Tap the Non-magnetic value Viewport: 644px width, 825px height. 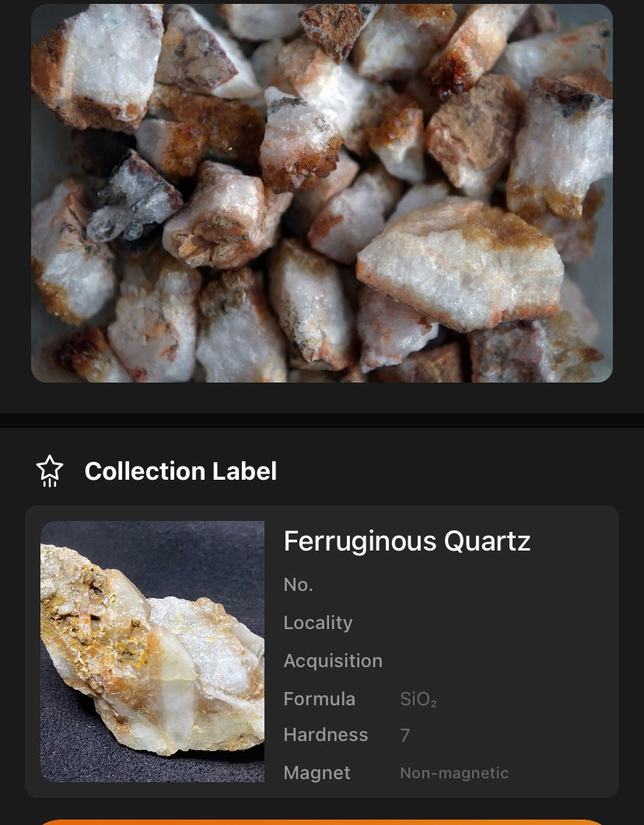454,773
